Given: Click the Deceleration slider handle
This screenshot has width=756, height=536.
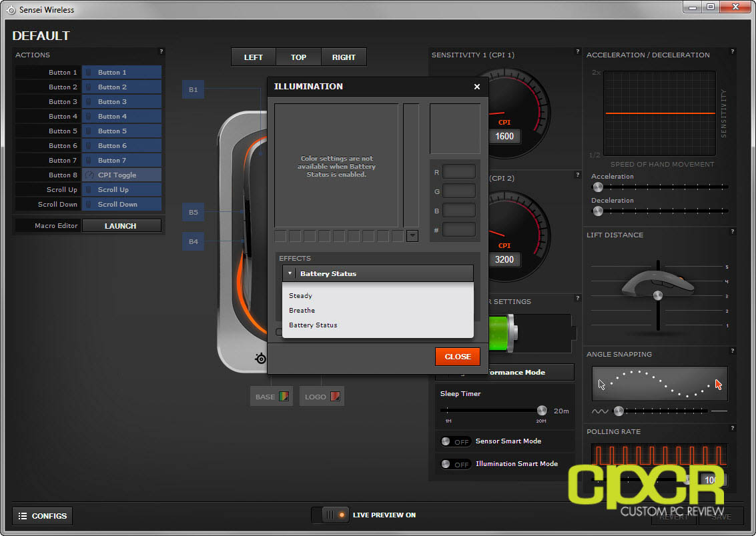Looking at the screenshot, I should point(598,211).
